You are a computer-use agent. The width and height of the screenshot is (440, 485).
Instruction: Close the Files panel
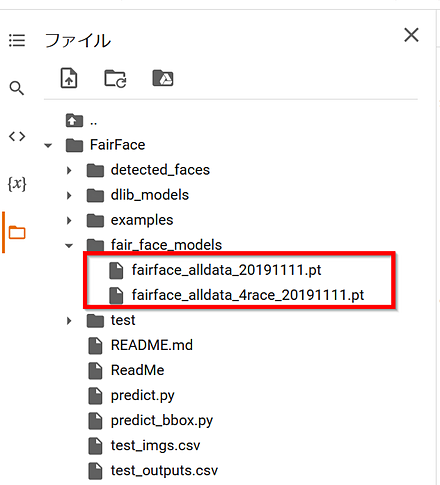pos(411,35)
